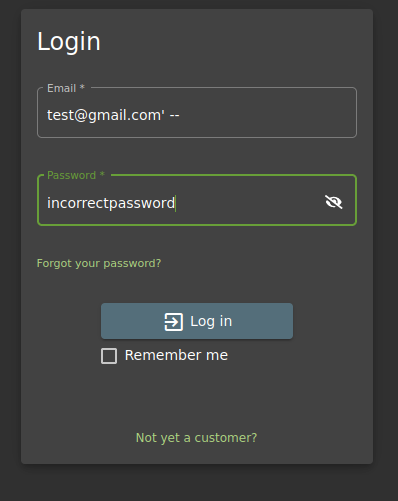Click the Log in button text label

point(211,321)
